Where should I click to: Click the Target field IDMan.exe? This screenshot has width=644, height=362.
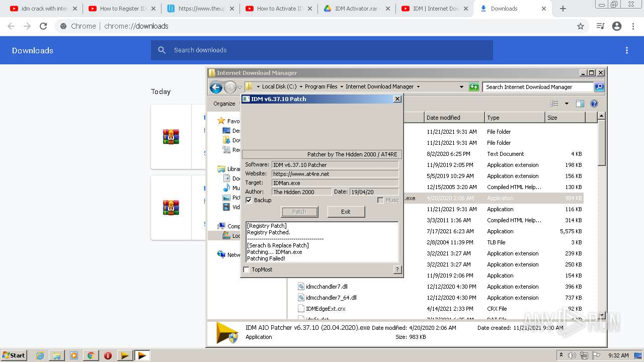[335, 183]
